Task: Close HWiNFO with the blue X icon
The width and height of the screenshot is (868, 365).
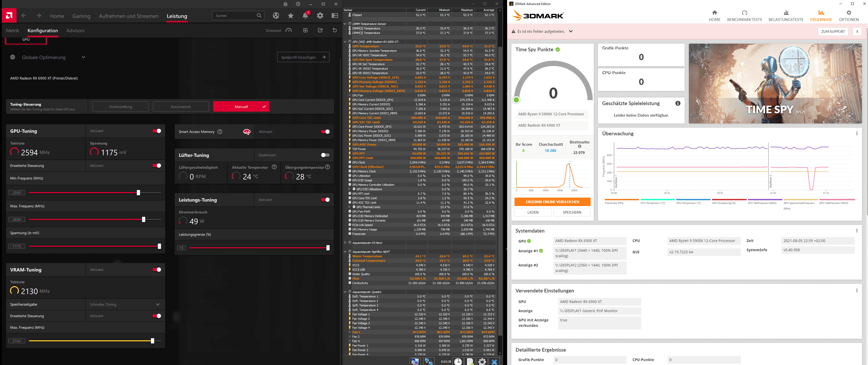Action: pyautogui.click(x=494, y=361)
